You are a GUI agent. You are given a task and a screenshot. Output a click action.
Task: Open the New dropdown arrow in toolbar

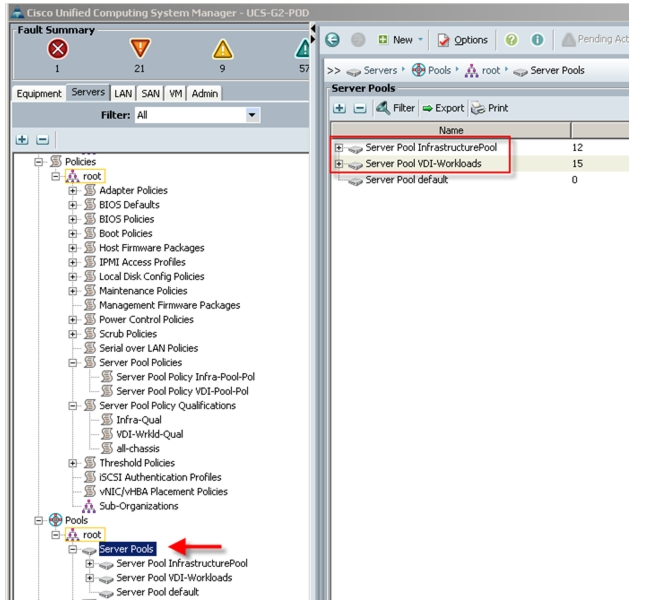[x=421, y=39]
